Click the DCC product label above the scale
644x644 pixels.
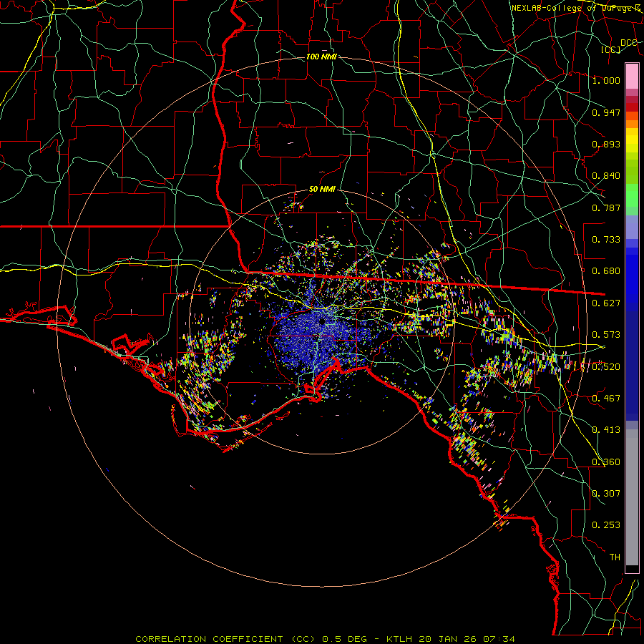pyautogui.click(x=629, y=43)
